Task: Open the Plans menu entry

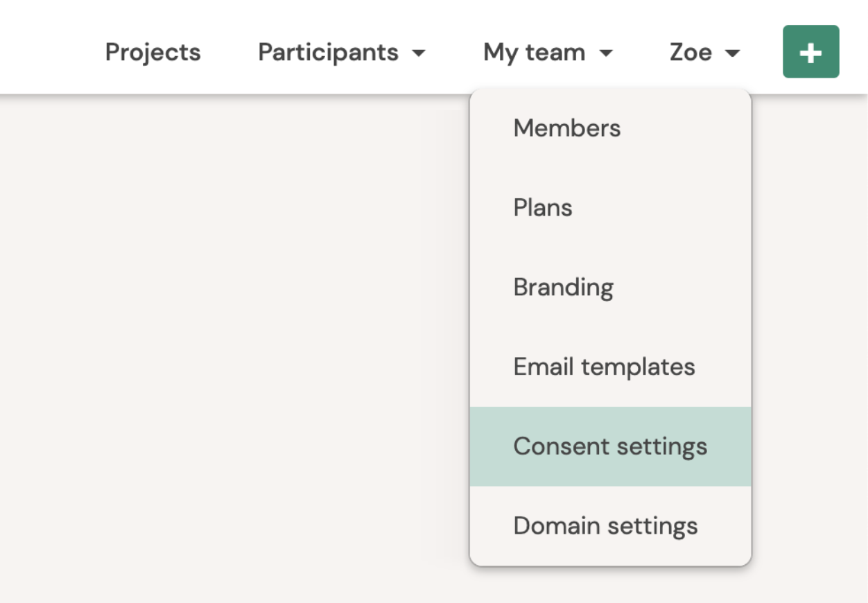Action: click(543, 208)
